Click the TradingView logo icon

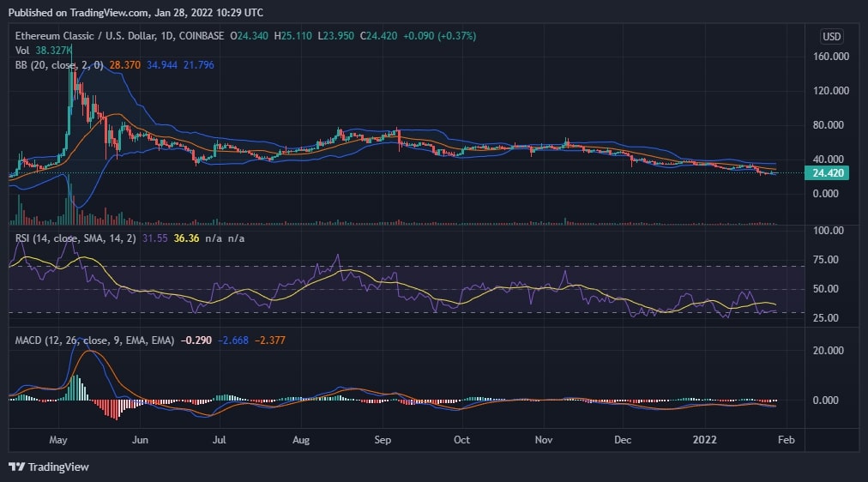coord(17,467)
